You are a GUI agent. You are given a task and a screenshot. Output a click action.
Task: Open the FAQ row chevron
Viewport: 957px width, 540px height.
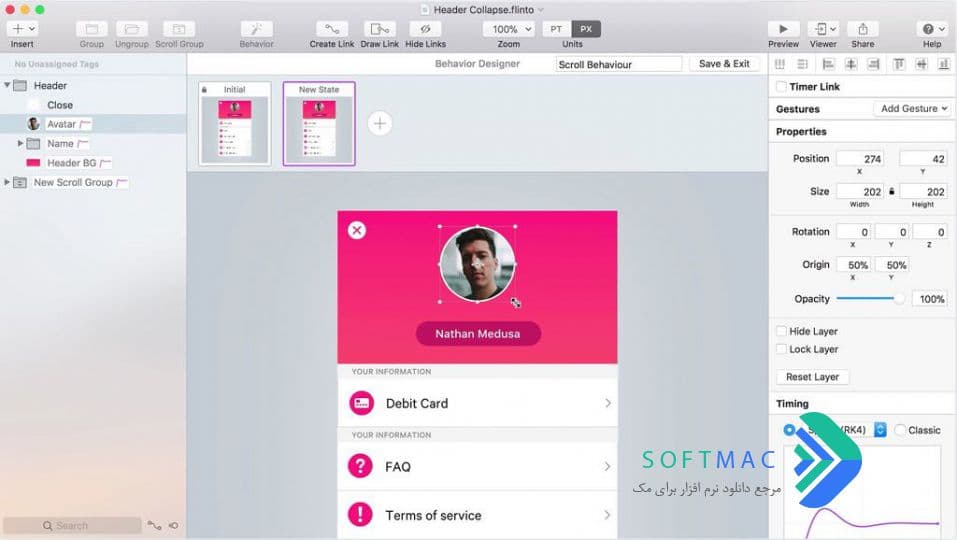tap(607, 466)
